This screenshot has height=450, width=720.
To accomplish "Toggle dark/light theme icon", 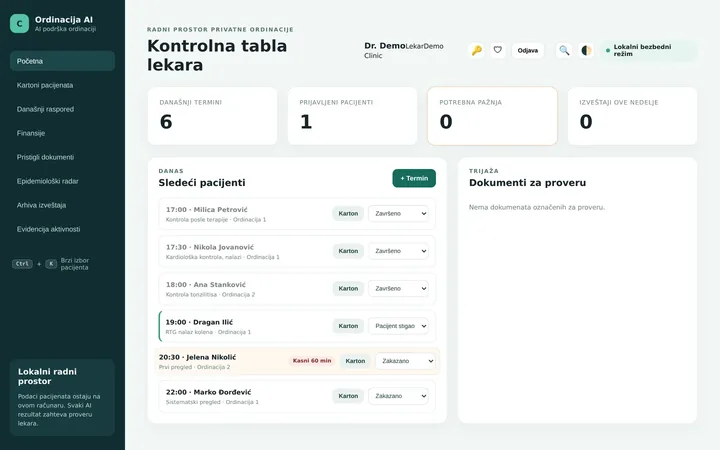I will pos(586,50).
